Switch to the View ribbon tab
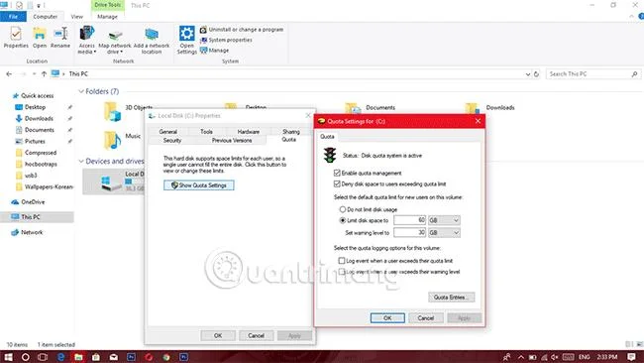644x363 pixels. tap(77, 17)
